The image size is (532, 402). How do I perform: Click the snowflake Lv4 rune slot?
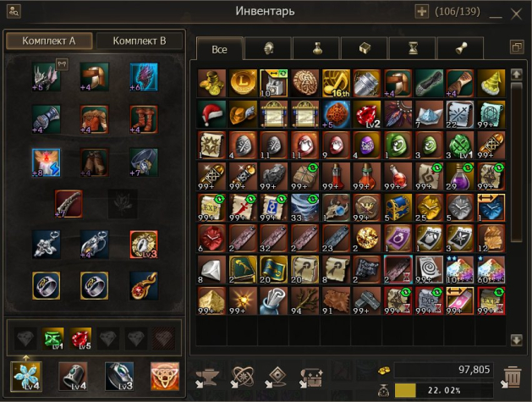26,377
